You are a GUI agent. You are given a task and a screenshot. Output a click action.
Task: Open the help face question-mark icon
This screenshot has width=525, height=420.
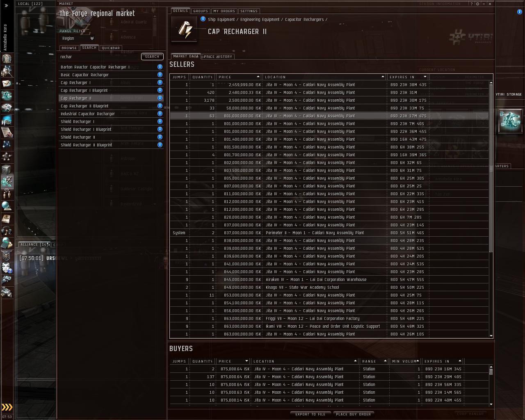[7, 268]
